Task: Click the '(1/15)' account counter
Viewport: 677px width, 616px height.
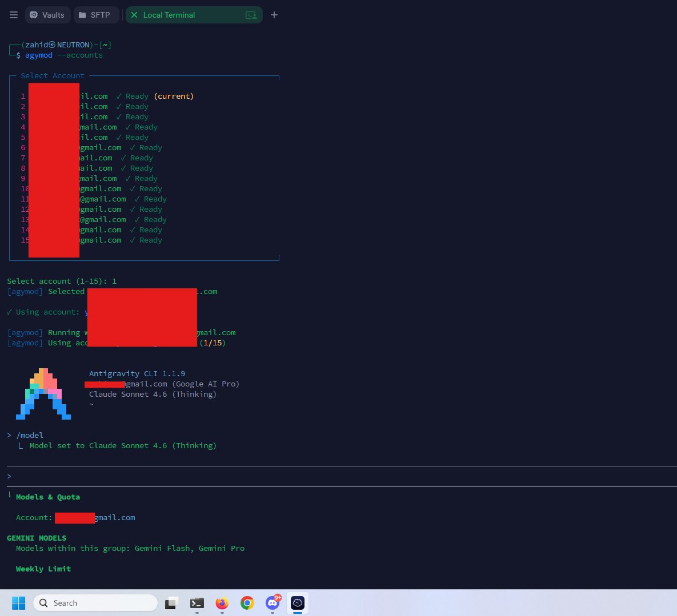Action: (213, 343)
